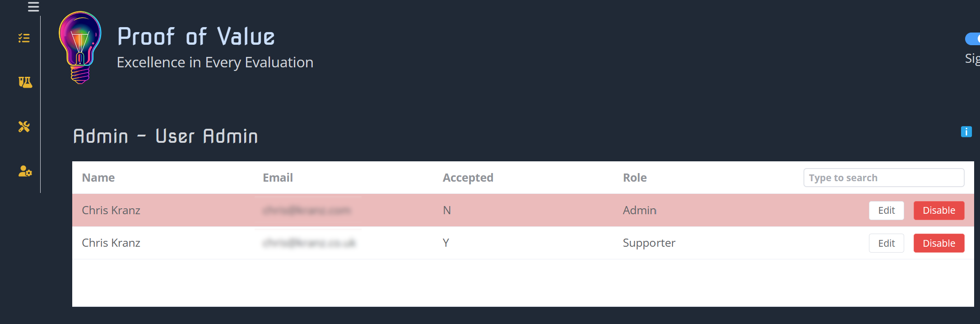Edit the Supporter role Chris Kranz user

(886, 243)
